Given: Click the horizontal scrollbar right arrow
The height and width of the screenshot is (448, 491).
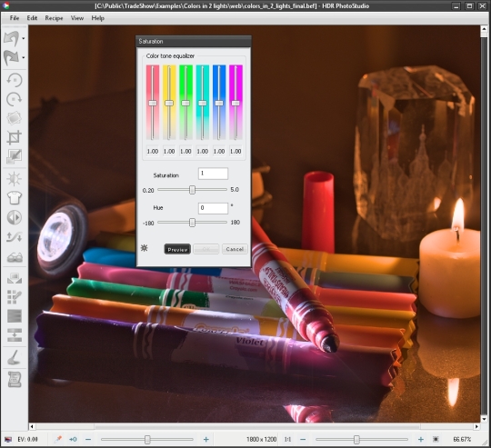Looking at the screenshot, I should pos(476,426).
